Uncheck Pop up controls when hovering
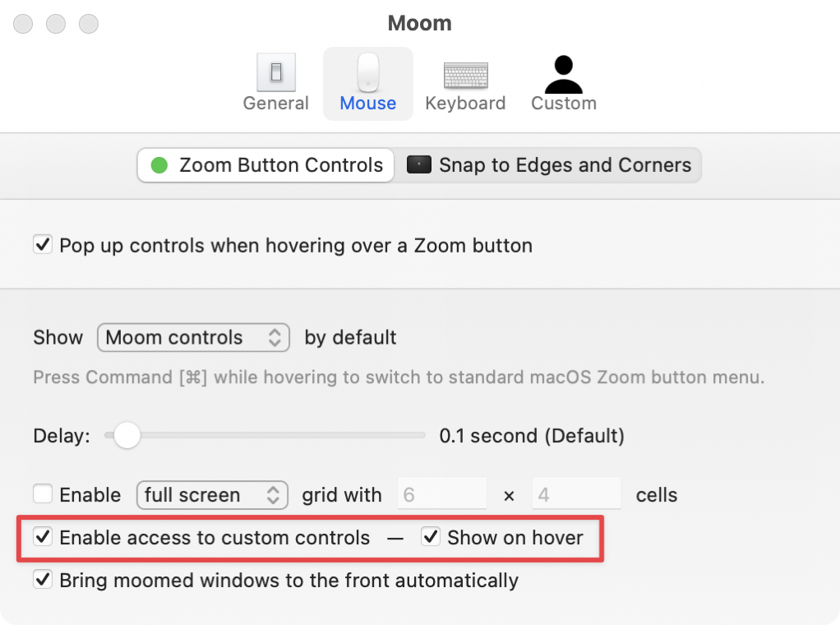Image resolution: width=840 pixels, height=625 pixels. pyautogui.click(x=43, y=245)
